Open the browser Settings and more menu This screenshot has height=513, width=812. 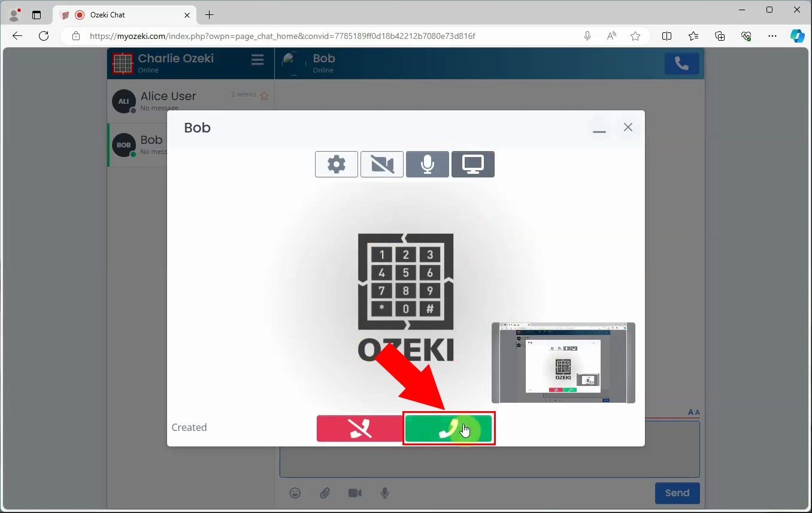click(x=772, y=36)
